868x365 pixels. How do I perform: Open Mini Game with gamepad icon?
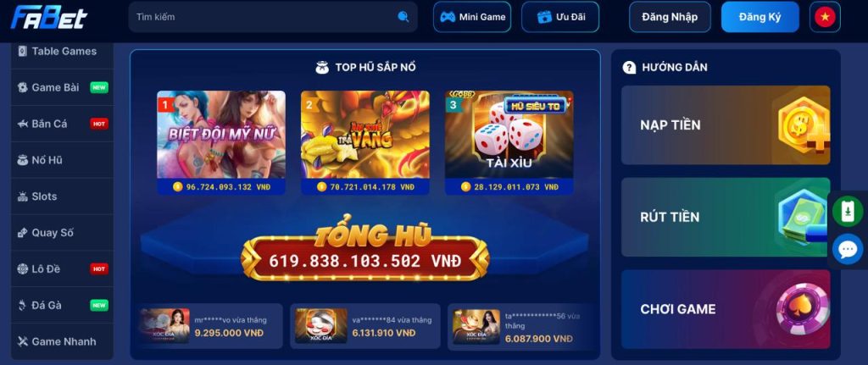(x=472, y=17)
